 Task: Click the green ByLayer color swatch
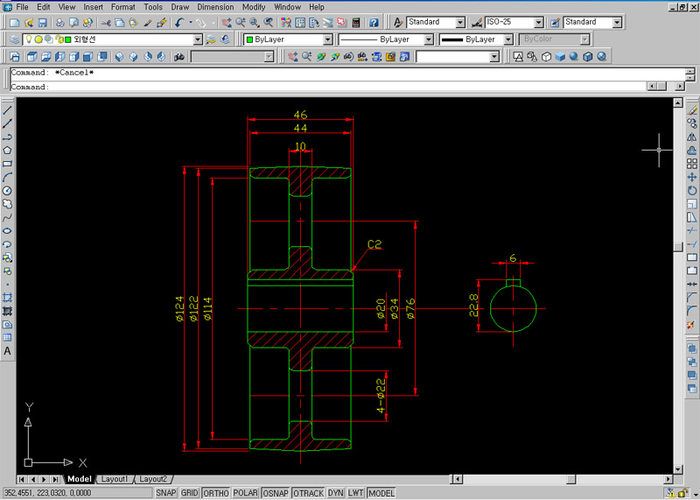pyautogui.click(x=250, y=40)
